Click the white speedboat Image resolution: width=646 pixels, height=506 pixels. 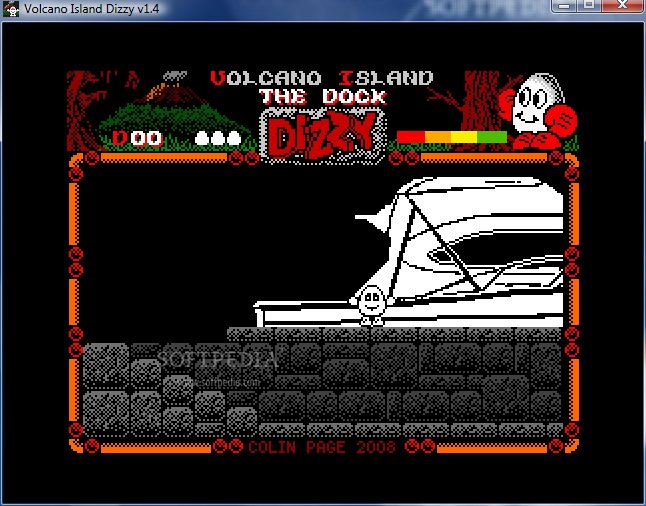(x=409, y=252)
